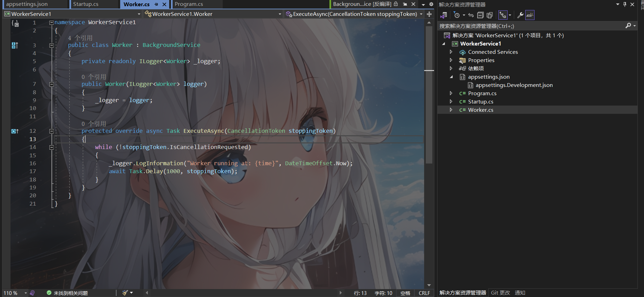Click the code health indicator icon
Viewport: 644px width, 297px height.
[x=32, y=293]
